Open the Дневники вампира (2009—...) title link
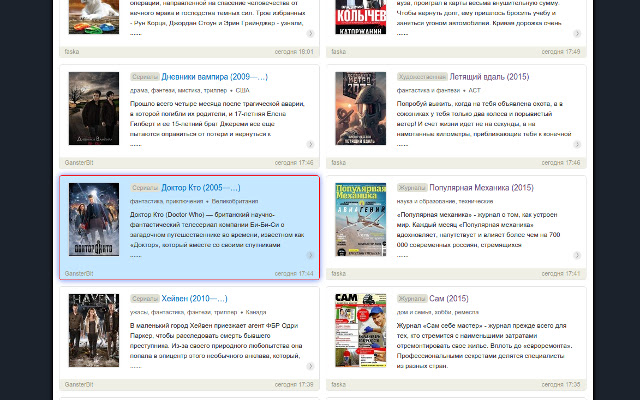The width and height of the screenshot is (640, 400). [x=215, y=77]
